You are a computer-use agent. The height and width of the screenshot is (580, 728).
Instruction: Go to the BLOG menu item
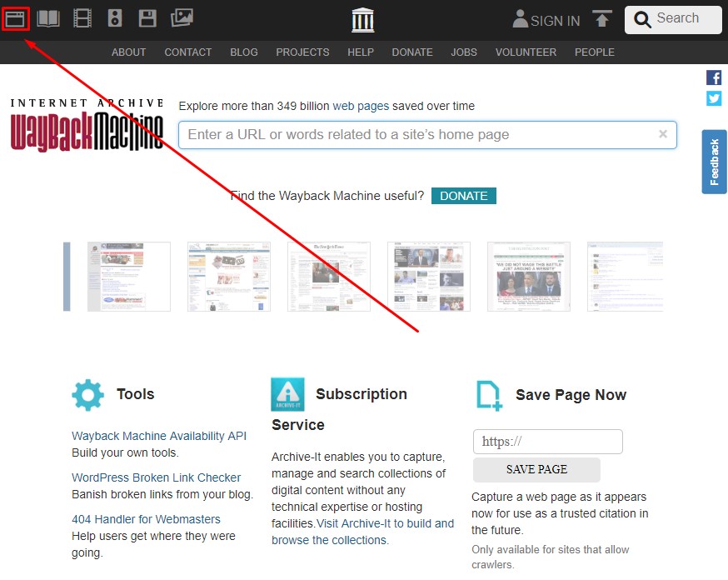pos(244,52)
